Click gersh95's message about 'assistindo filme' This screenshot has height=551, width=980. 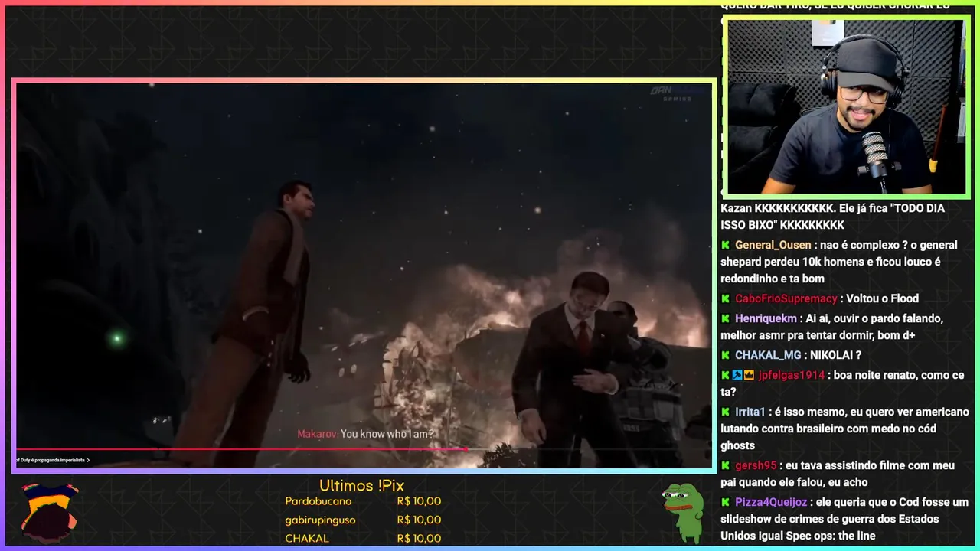tap(838, 474)
